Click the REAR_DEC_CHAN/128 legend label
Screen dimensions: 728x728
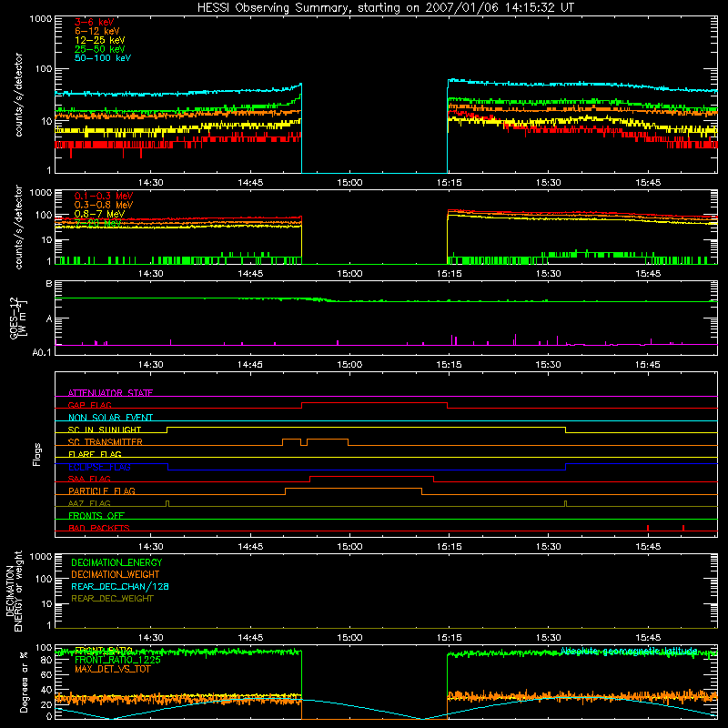pyautogui.click(x=120, y=586)
